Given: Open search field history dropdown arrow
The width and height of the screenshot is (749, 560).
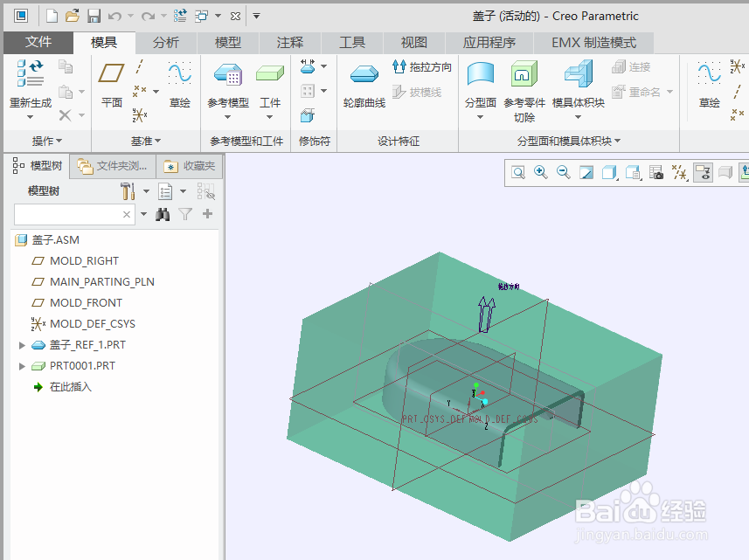Looking at the screenshot, I should coord(144,214).
